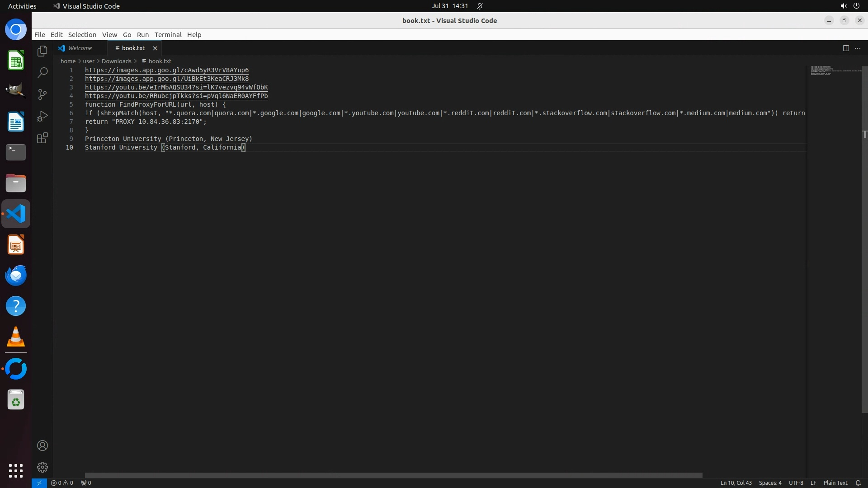Click the Ln 10, Col 43 indicator
The height and width of the screenshot is (488, 868).
coord(736,483)
